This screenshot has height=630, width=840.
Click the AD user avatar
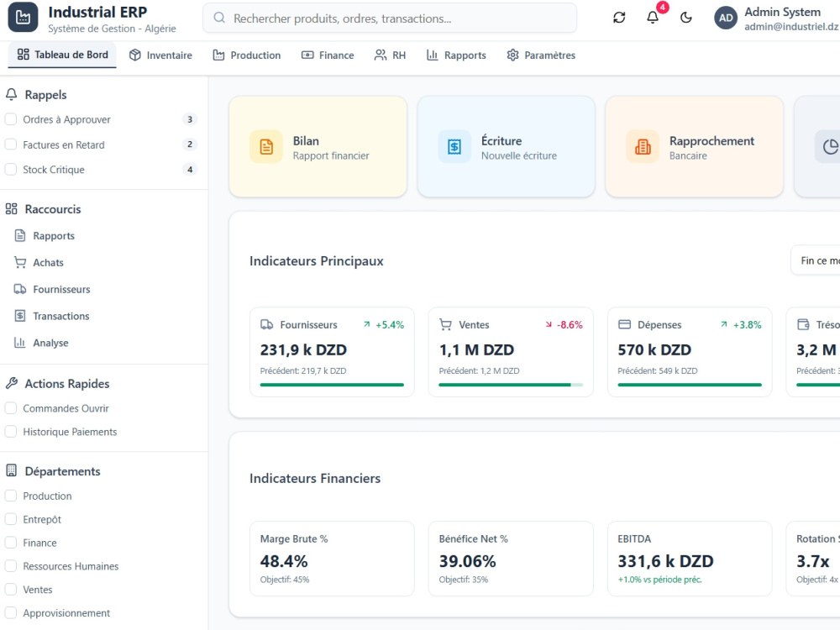pyautogui.click(x=726, y=18)
